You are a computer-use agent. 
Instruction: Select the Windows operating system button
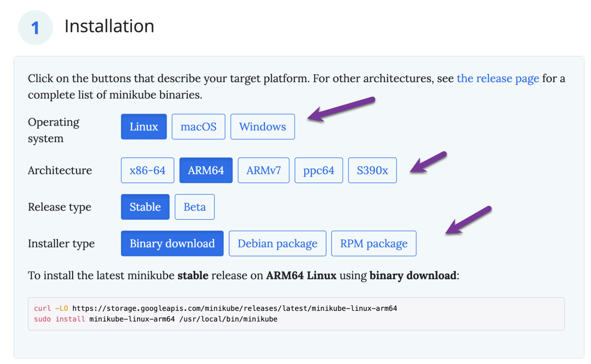pos(262,126)
